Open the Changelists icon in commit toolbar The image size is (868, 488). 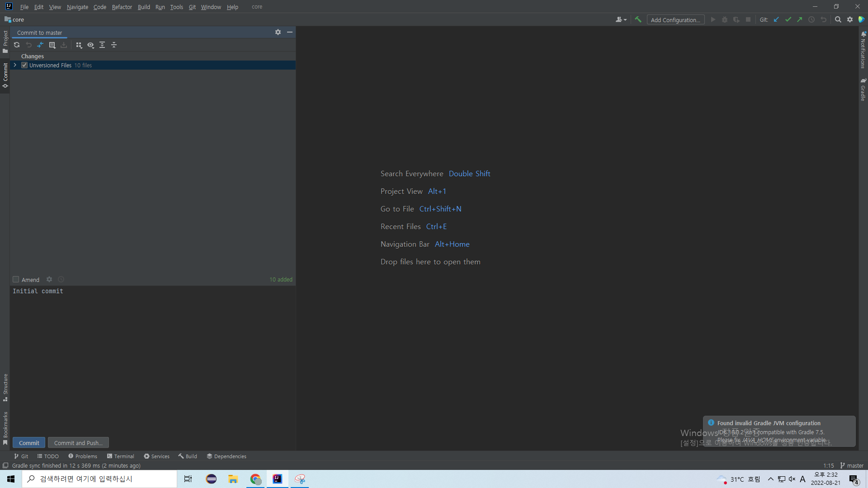point(52,45)
